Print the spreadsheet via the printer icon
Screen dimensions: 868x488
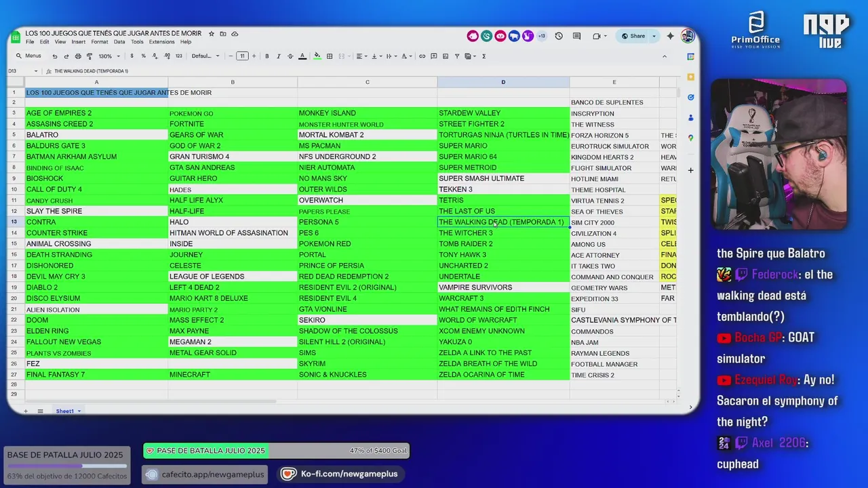click(77, 56)
